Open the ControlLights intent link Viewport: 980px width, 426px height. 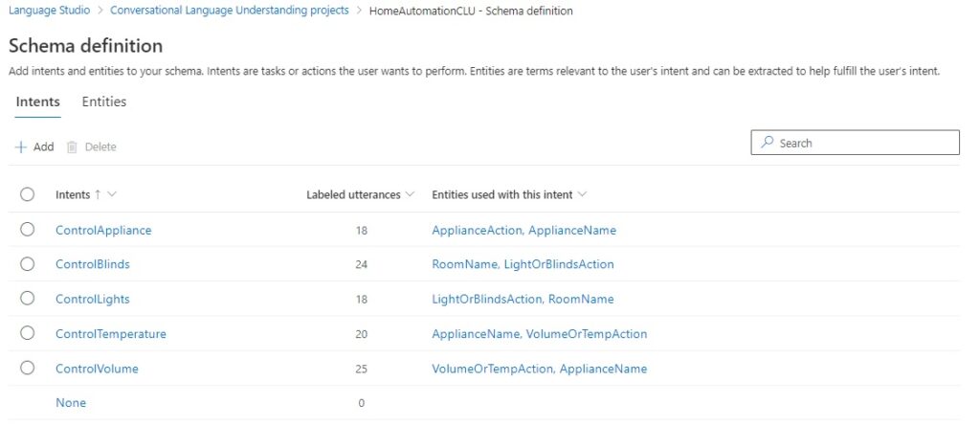[x=95, y=299]
